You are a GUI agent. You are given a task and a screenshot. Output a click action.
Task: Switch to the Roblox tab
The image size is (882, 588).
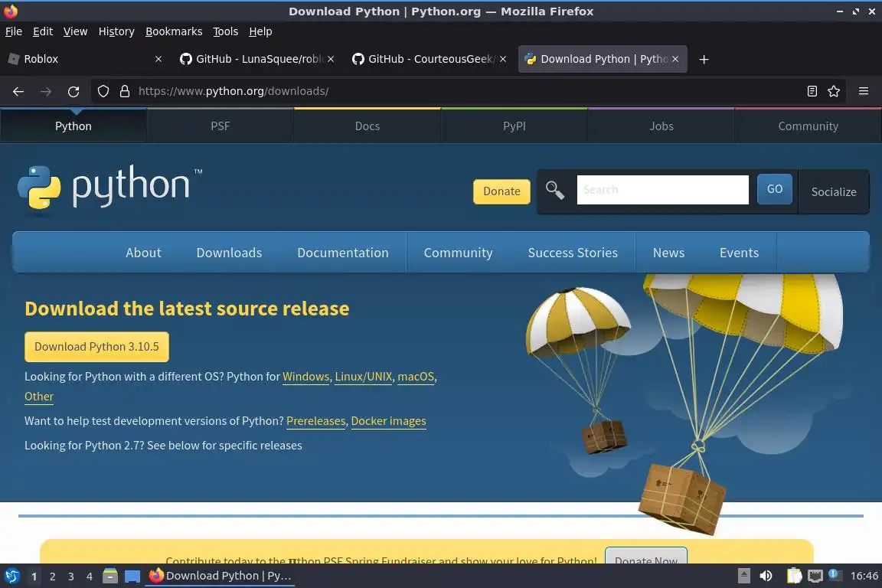pos(84,59)
